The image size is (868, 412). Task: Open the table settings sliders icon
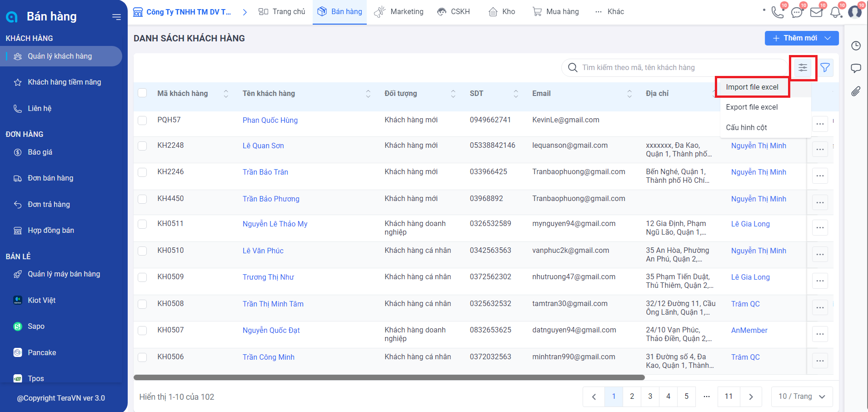point(803,68)
